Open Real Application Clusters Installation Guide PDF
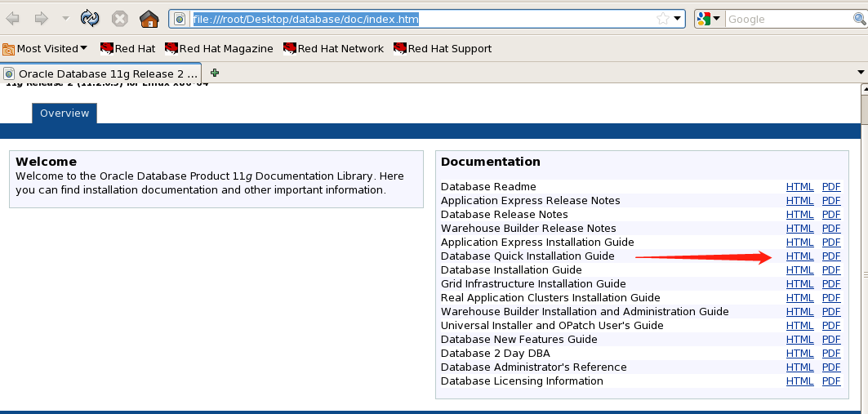This screenshot has height=414, width=868. pyautogui.click(x=831, y=298)
